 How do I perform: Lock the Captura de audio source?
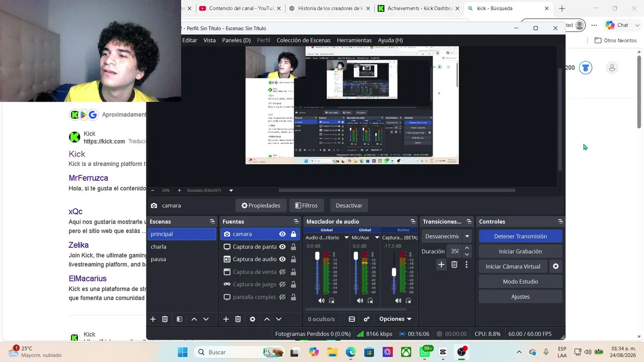(293, 259)
